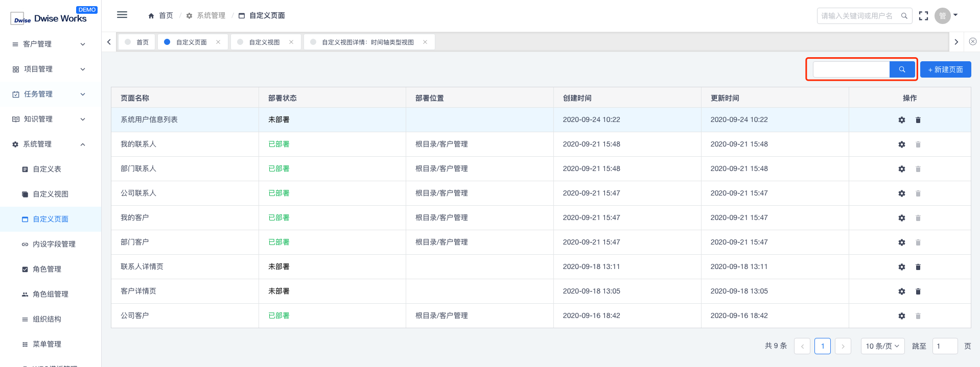Click 系统管理 in breadcrumb
Image resolution: width=980 pixels, height=367 pixels.
(x=206, y=16)
